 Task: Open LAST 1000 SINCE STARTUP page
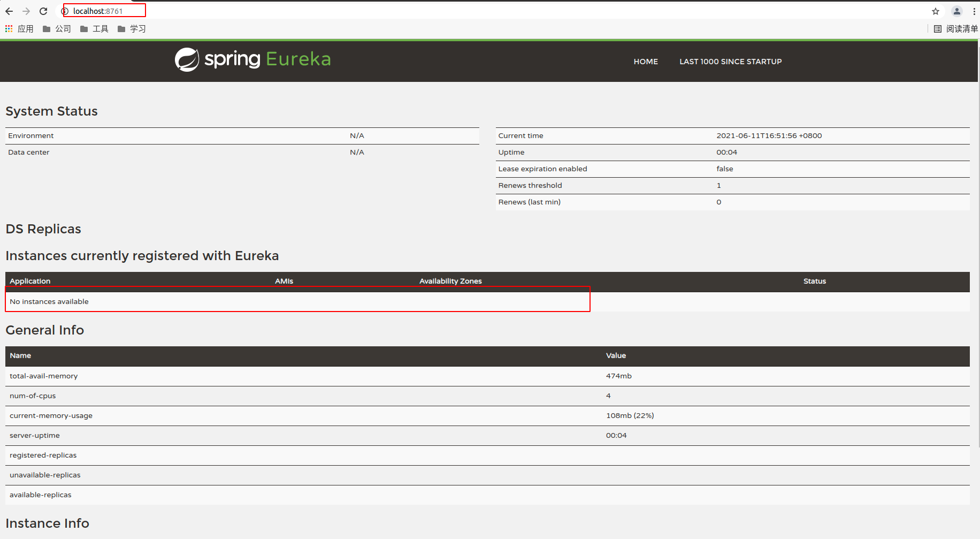(731, 62)
